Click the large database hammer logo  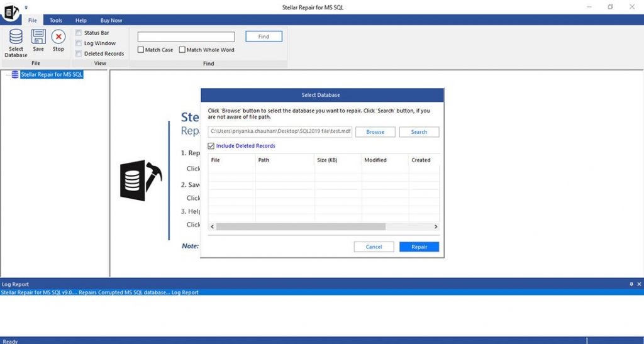(141, 180)
